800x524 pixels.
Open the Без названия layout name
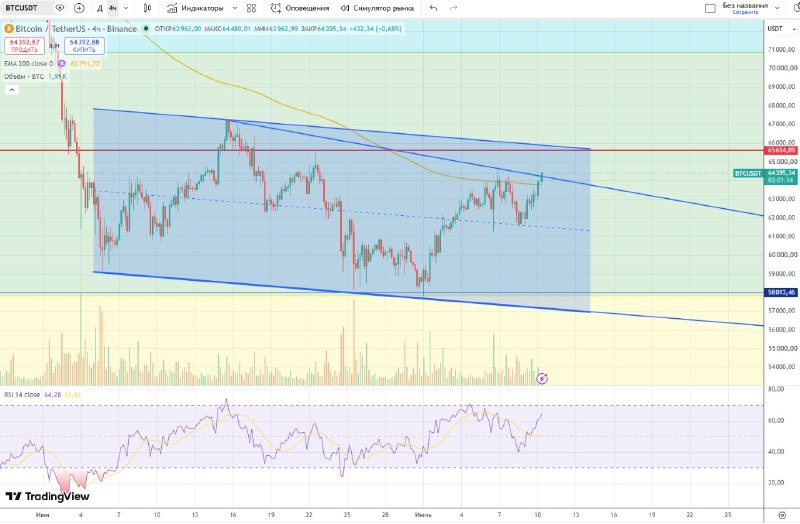(745, 6)
